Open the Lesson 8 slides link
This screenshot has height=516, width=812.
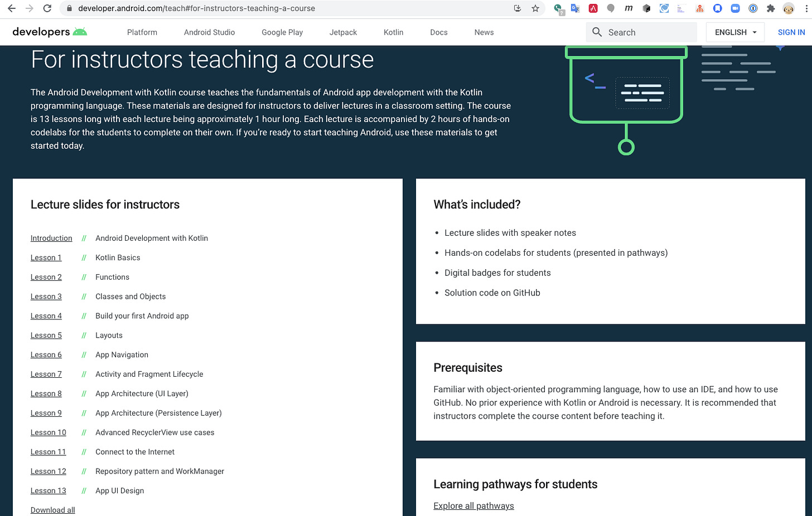(x=46, y=393)
